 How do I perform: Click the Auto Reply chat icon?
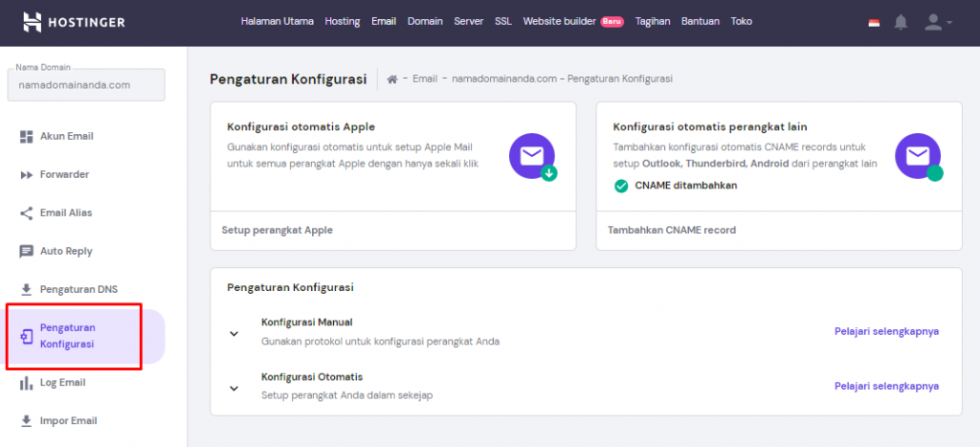click(27, 251)
